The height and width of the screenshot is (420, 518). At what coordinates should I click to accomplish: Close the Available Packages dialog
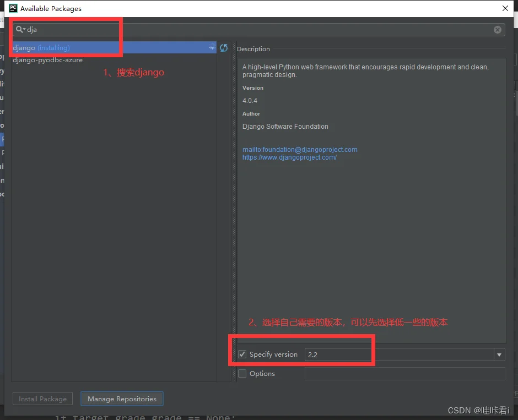pyautogui.click(x=505, y=8)
